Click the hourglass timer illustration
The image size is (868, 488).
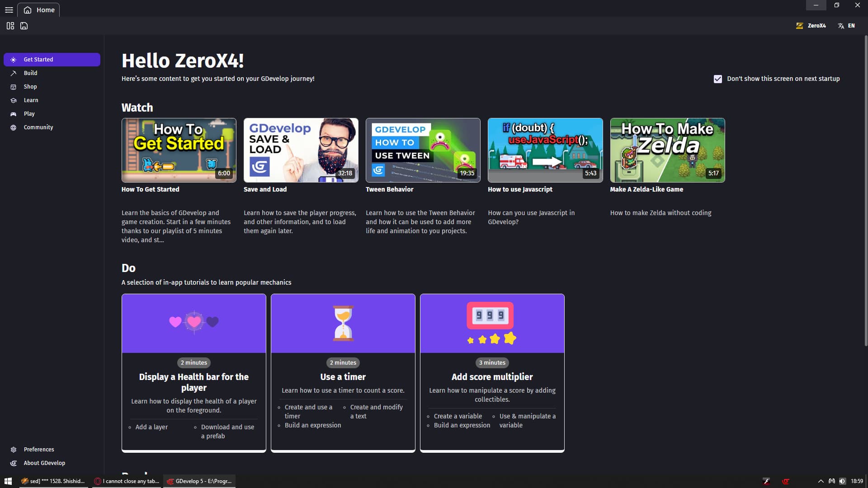coord(343,323)
